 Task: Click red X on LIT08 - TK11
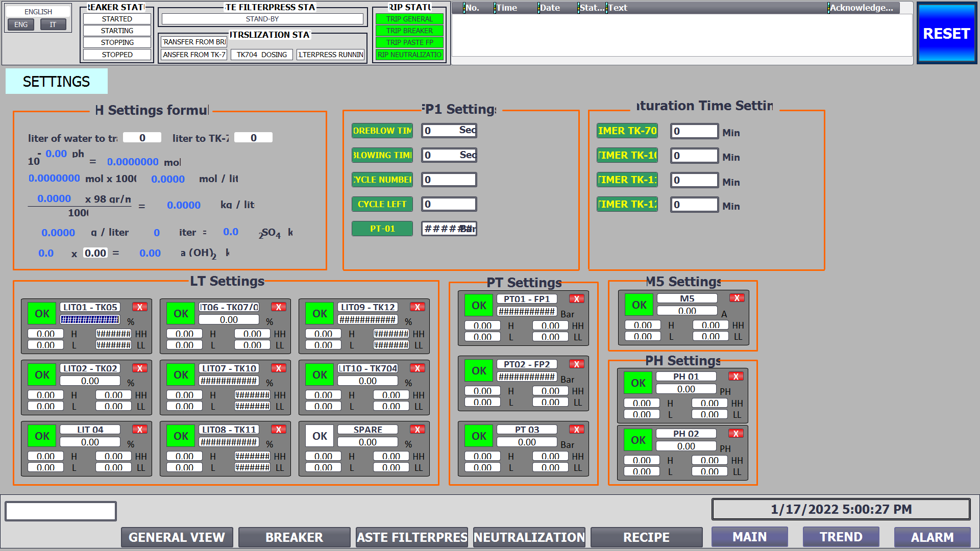[x=279, y=430]
